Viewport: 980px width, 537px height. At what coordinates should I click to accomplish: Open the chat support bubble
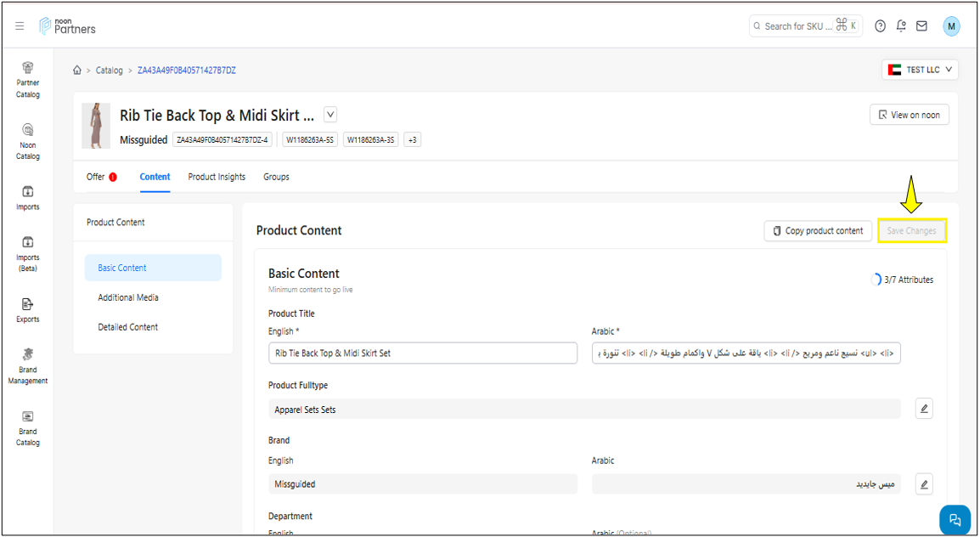point(955,520)
